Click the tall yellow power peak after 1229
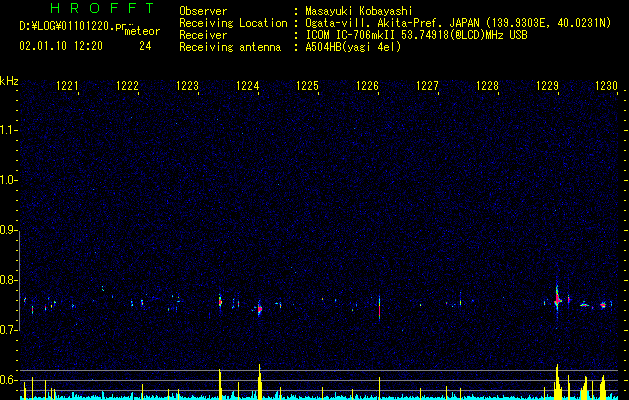Viewport: 629px width, 400px height. [557, 382]
